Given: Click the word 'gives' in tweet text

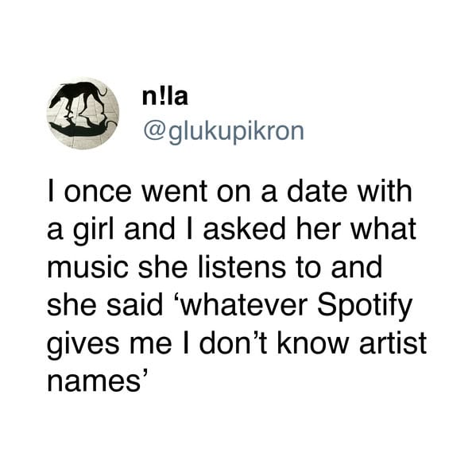Looking at the screenshot, I should [83, 345].
